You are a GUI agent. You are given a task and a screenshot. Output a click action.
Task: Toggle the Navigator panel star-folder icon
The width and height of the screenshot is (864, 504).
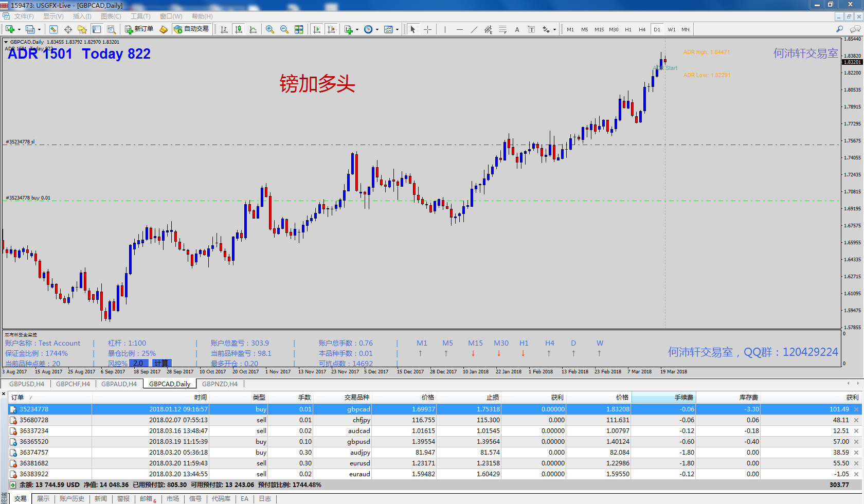[x=82, y=29]
